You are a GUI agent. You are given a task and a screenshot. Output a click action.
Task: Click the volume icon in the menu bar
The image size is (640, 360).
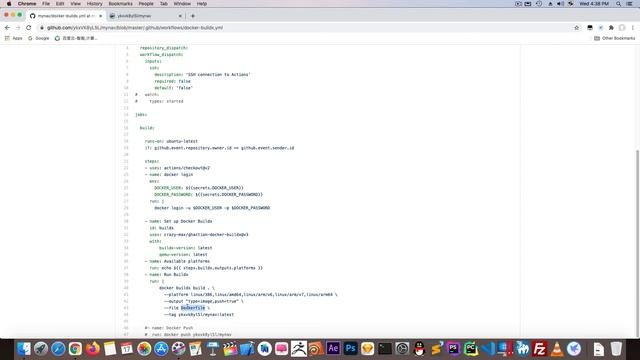(x=560, y=4)
